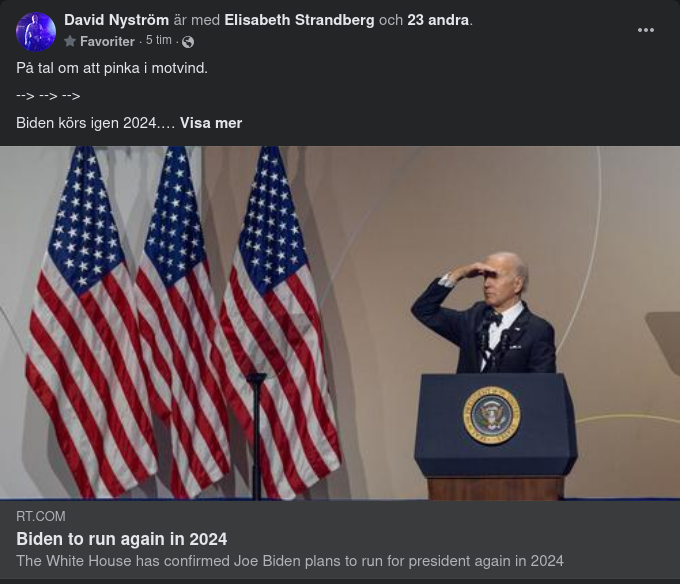Show the 23 andra tagged people
Screen dimensions: 680x584
tap(438, 20)
